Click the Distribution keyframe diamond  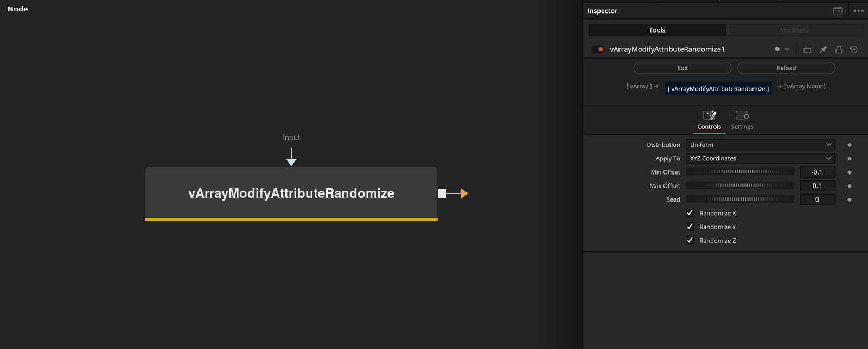850,145
